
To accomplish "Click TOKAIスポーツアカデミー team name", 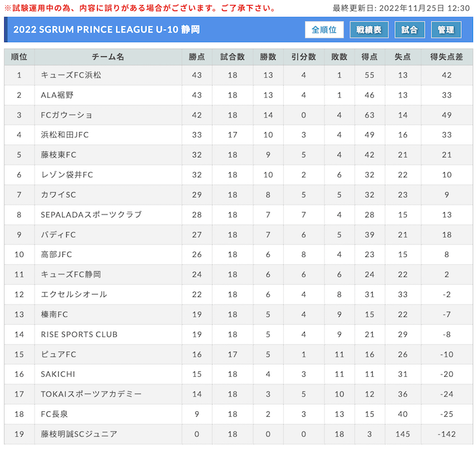I will [x=91, y=394].
